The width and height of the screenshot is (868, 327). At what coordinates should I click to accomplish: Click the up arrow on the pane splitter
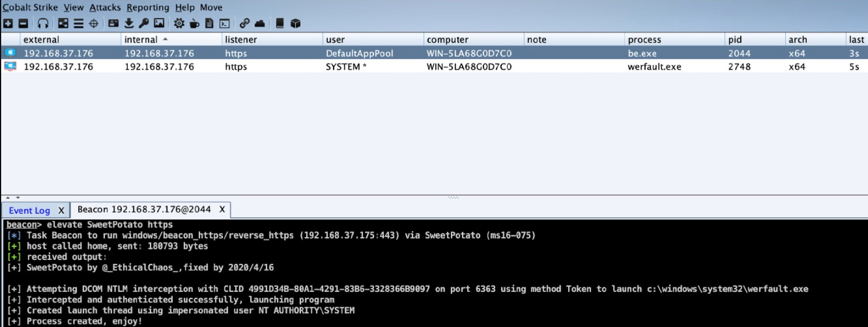click(8, 198)
